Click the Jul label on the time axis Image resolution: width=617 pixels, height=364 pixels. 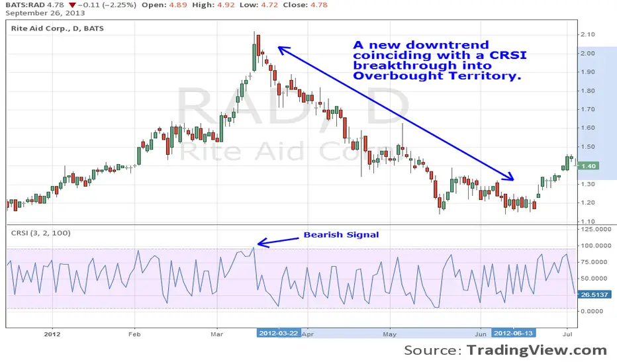[567, 334]
